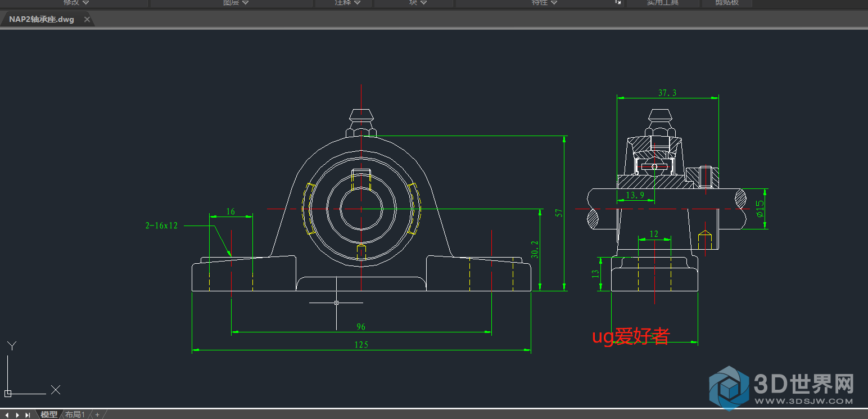Select the 96 hole spacing dimension
This screenshot has width=868, height=419.
click(x=361, y=327)
